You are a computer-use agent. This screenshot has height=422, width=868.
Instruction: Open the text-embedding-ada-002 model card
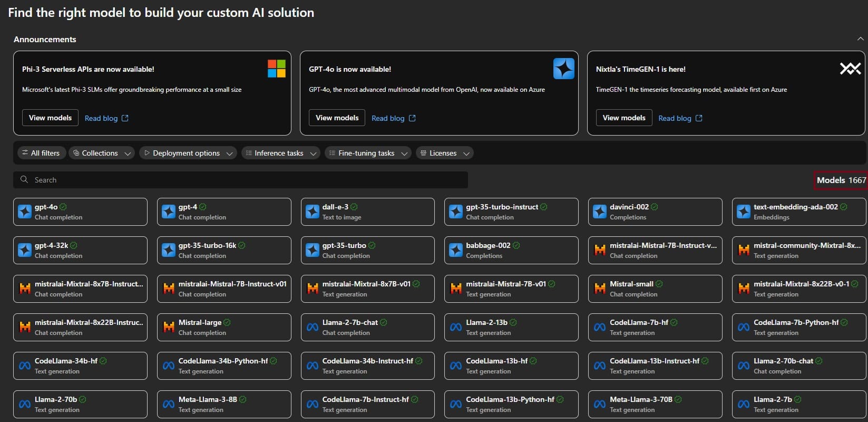click(x=798, y=212)
